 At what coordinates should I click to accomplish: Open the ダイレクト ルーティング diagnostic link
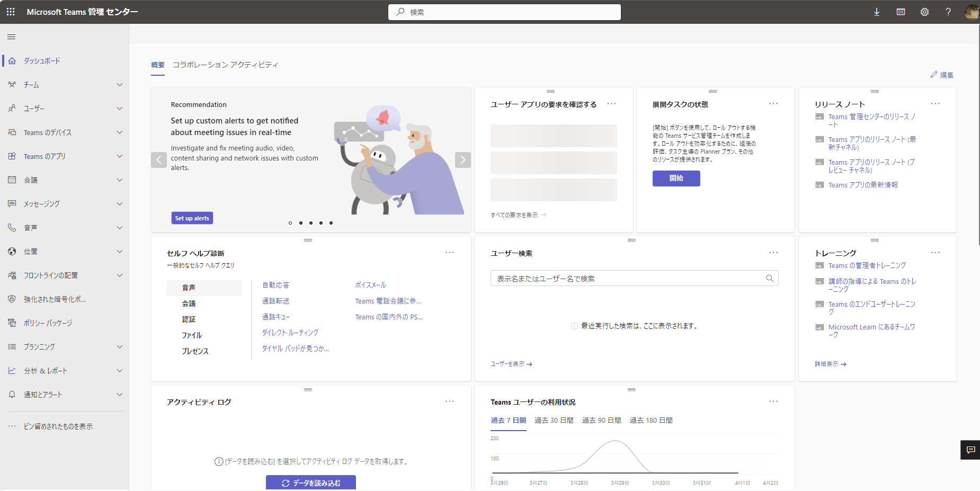290,333
